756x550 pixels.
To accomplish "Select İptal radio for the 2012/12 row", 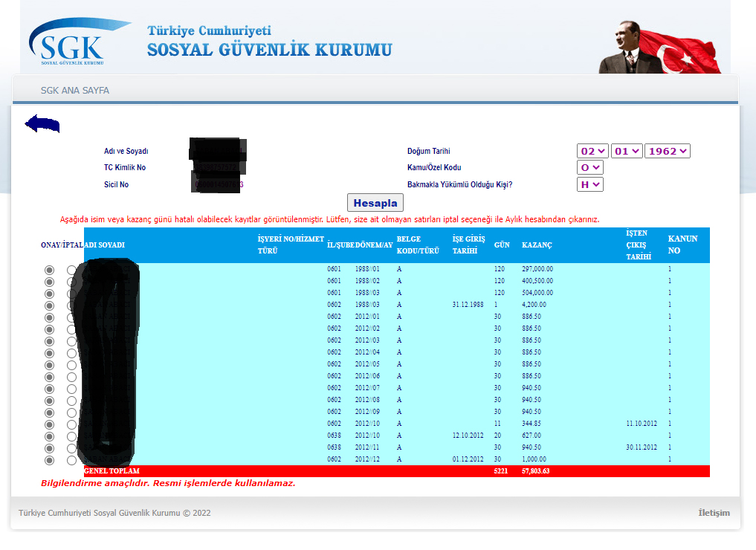I will pos(72,460).
